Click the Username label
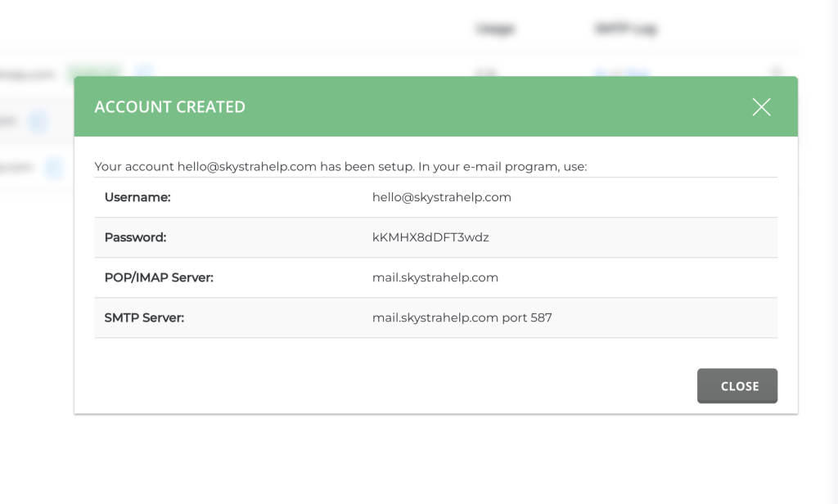Image resolution: width=838 pixels, height=504 pixels. 137,197
